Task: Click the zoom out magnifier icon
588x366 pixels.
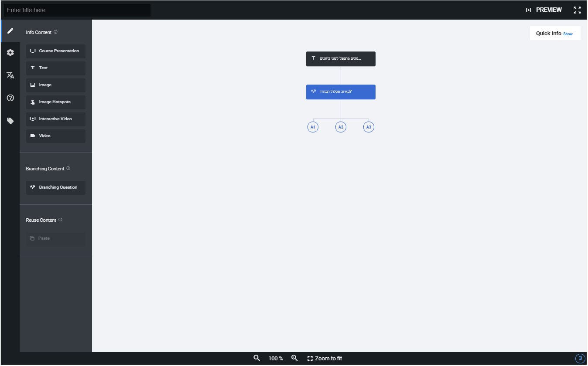Action: point(257,358)
